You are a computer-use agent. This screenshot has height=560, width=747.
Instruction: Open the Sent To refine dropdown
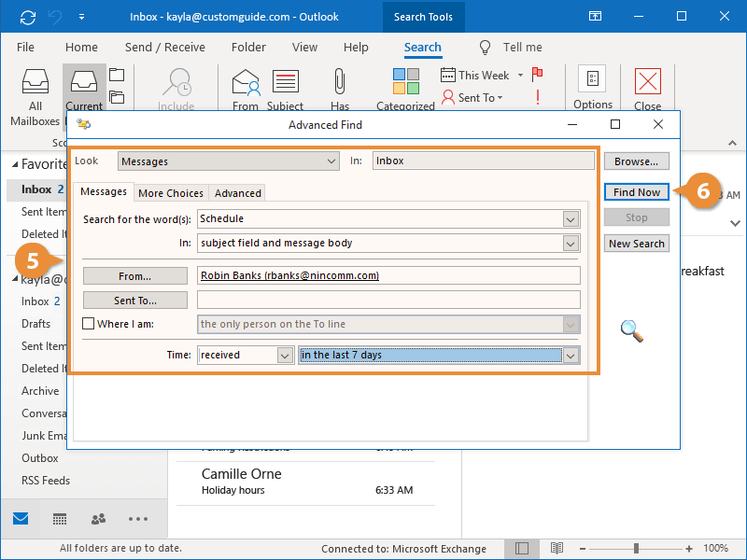(x=472, y=98)
